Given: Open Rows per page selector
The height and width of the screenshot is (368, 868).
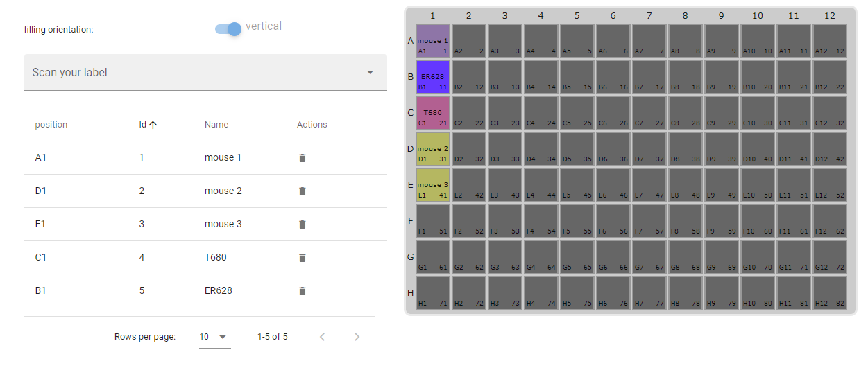Looking at the screenshot, I should 214,337.
